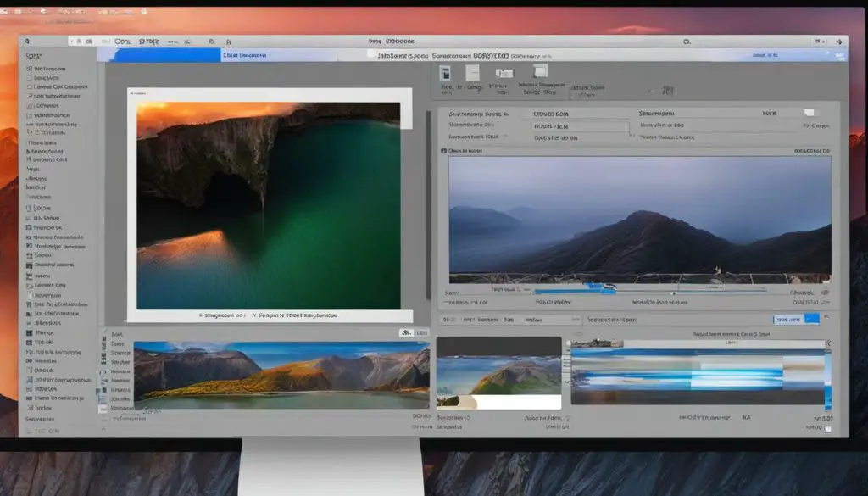Screen dimensions: 868x496
Task: Click the magnifier icon above the left sidebar
Action: click(27, 41)
